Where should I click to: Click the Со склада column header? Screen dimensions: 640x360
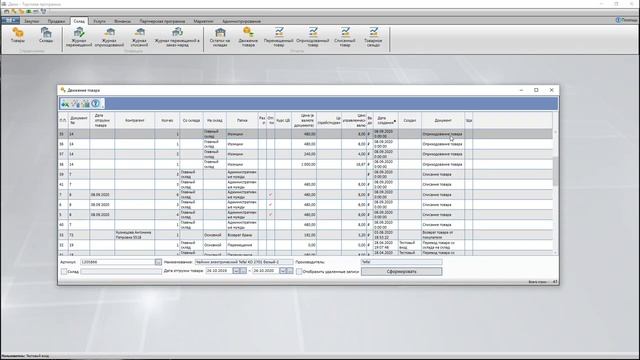[191, 120]
